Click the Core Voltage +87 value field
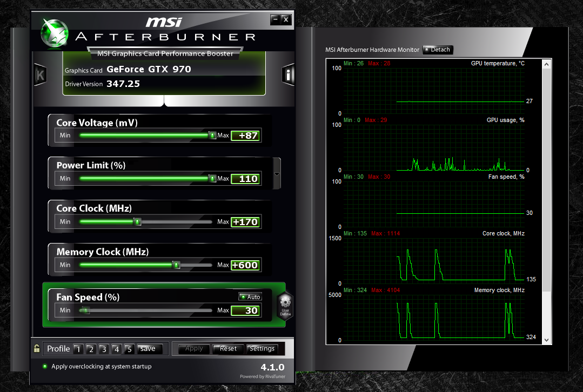The height and width of the screenshot is (392, 583). [245, 136]
